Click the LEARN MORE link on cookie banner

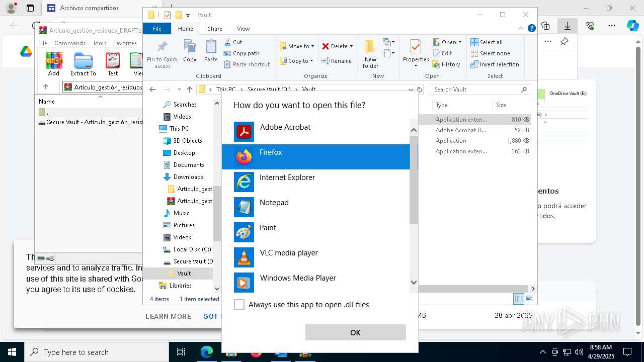pyautogui.click(x=168, y=316)
